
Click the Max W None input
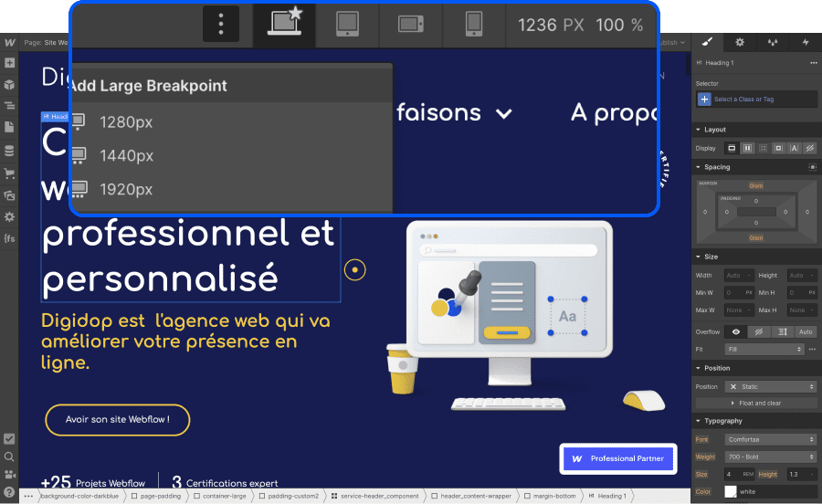point(739,310)
